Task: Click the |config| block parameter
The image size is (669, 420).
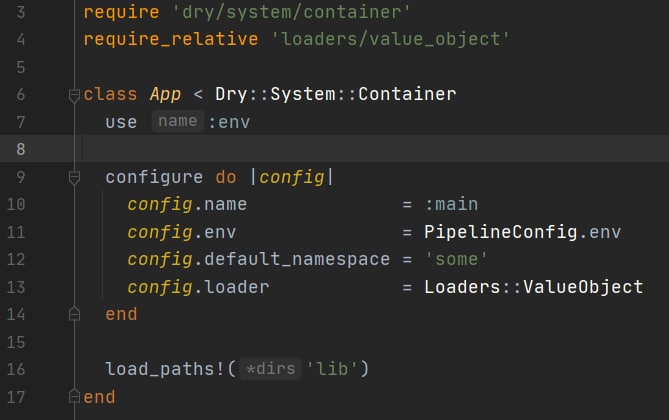Action: 292,178
